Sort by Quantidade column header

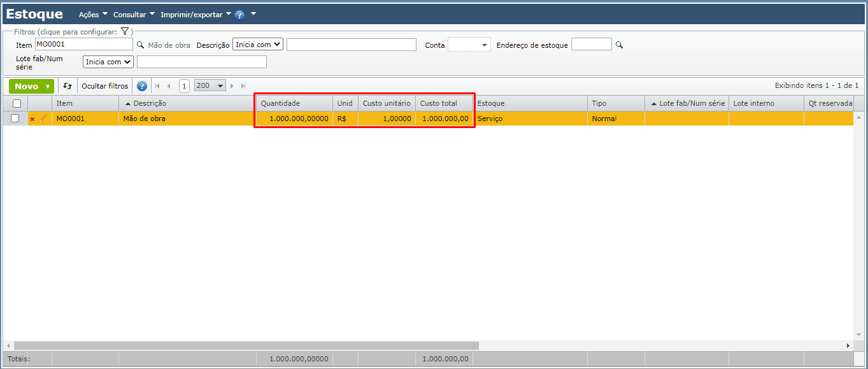coord(294,103)
